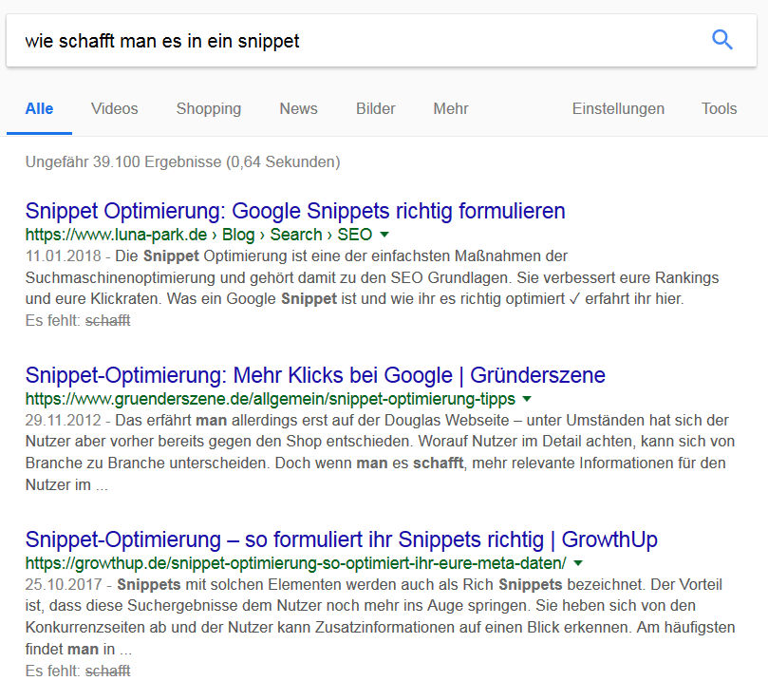
Task: Expand dropdown arrow next to luna-park URL
Action: [x=384, y=235]
